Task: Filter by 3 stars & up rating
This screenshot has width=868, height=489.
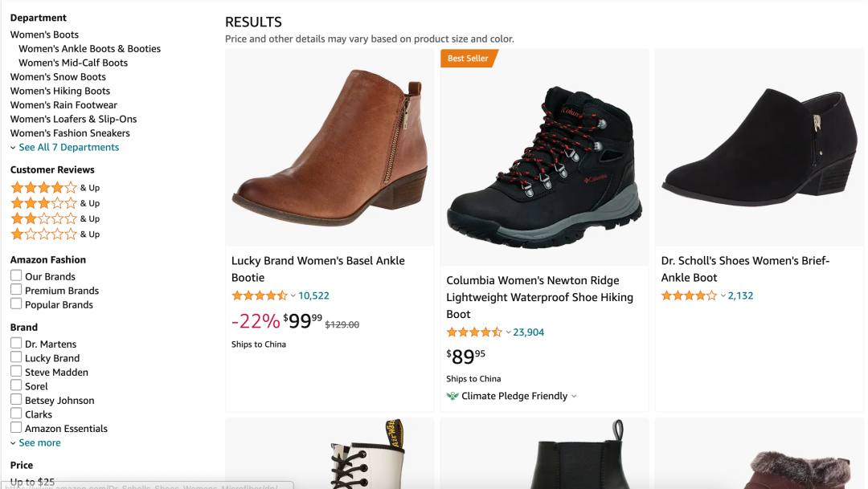Action: (x=44, y=203)
